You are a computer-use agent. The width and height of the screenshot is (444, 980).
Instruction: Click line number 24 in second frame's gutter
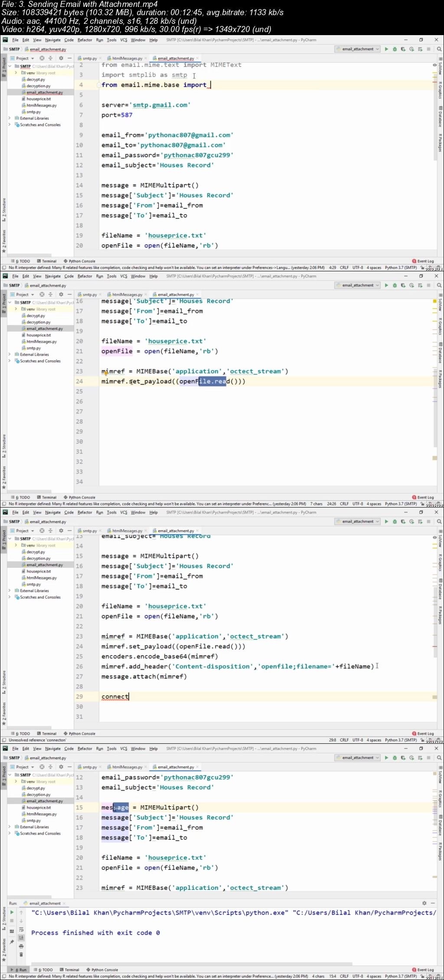pos(79,381)
